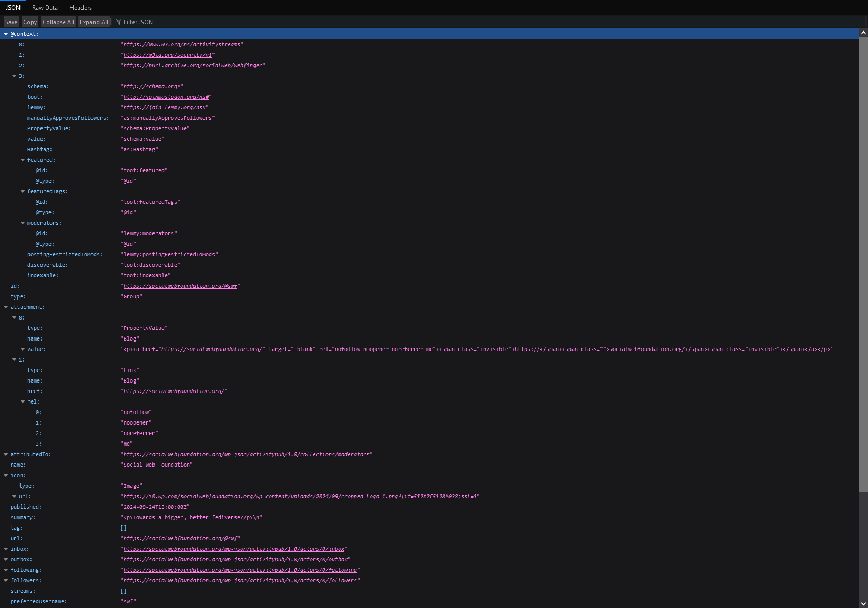Switch to the Raw Data tab
This screenshot has width=868, height=608.
45,8
